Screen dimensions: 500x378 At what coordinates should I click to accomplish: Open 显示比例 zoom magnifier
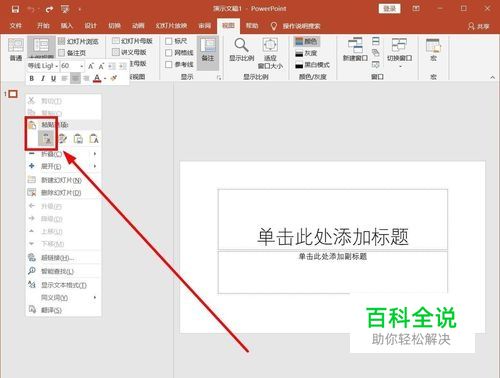point(242,49)
